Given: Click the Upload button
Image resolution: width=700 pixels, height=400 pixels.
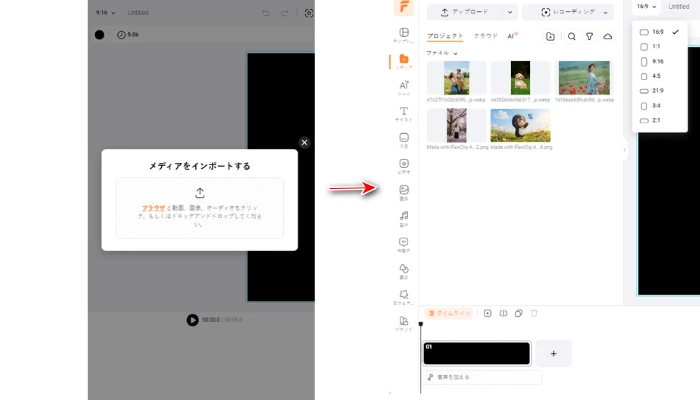Looking at the screenshot, I should coord(464,12).
